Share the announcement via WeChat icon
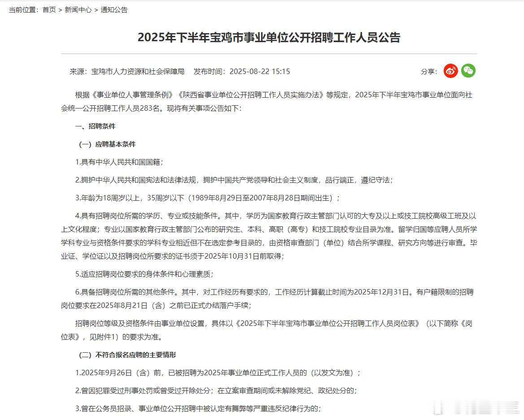The height and width of the screenshot is (420, 524). [x=468, y=71]
